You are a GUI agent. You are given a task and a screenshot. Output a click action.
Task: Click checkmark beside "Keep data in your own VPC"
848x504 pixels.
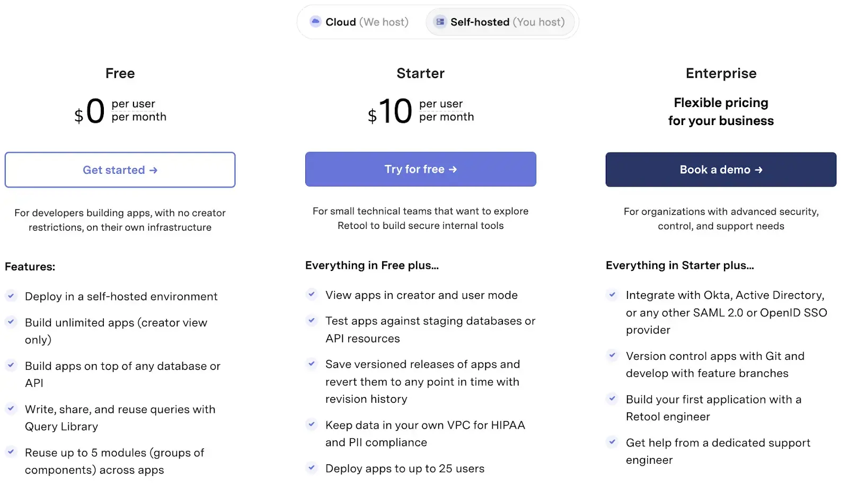312,424
